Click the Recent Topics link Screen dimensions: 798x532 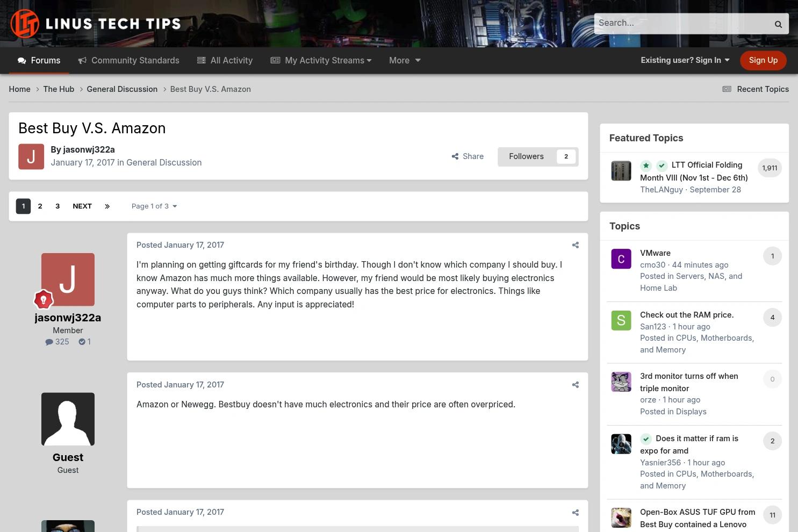pos(756,89)
